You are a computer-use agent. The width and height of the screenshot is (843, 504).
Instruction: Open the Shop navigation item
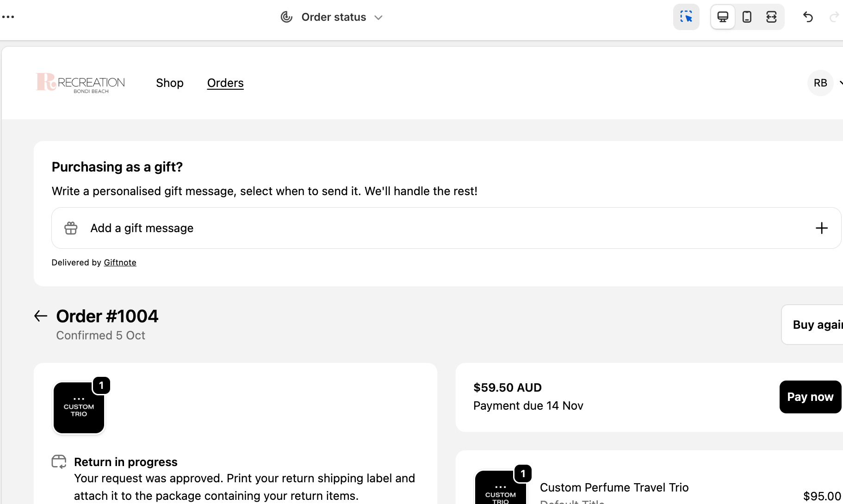(170, 83)
